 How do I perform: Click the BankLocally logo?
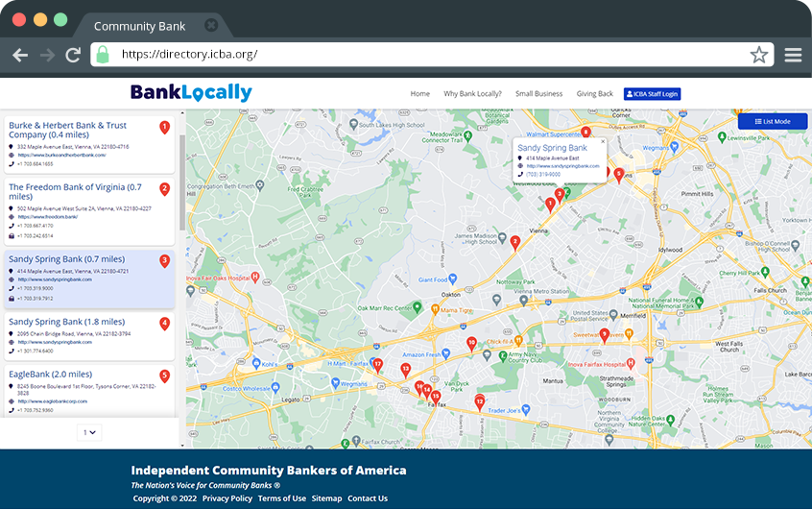[x=191, y=93]
